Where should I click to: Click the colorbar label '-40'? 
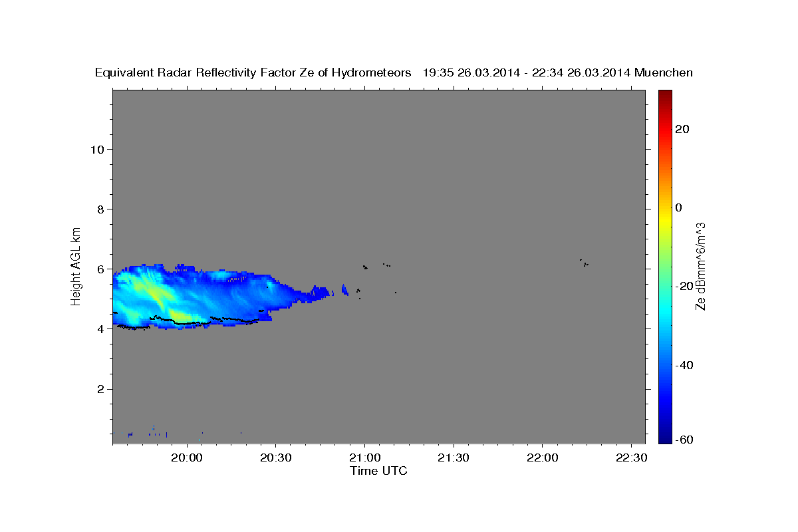pos(684,365)
